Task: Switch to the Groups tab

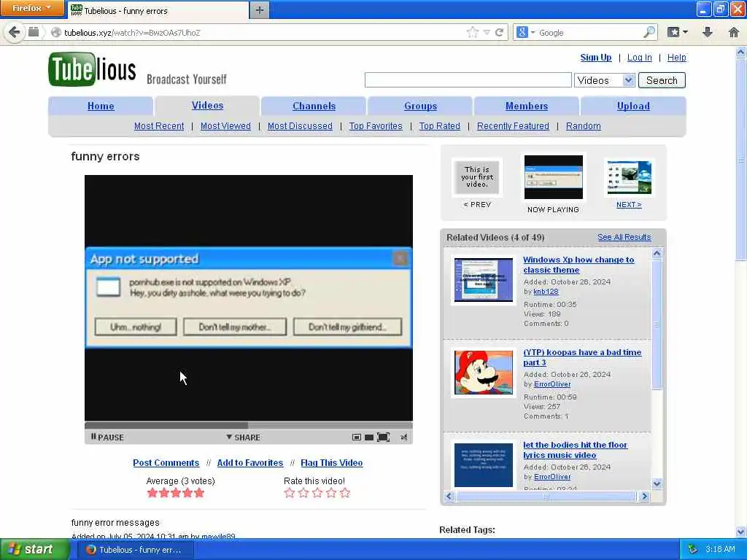Action: [420, 106]
